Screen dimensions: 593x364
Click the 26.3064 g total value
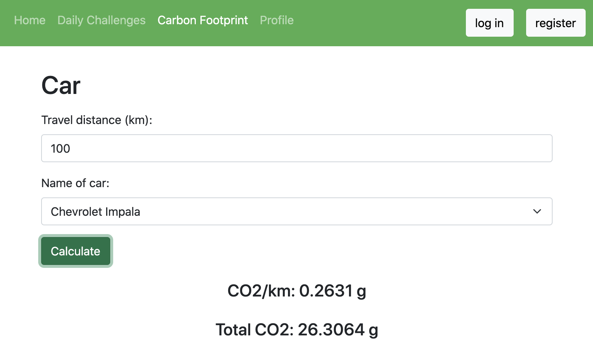338,330
